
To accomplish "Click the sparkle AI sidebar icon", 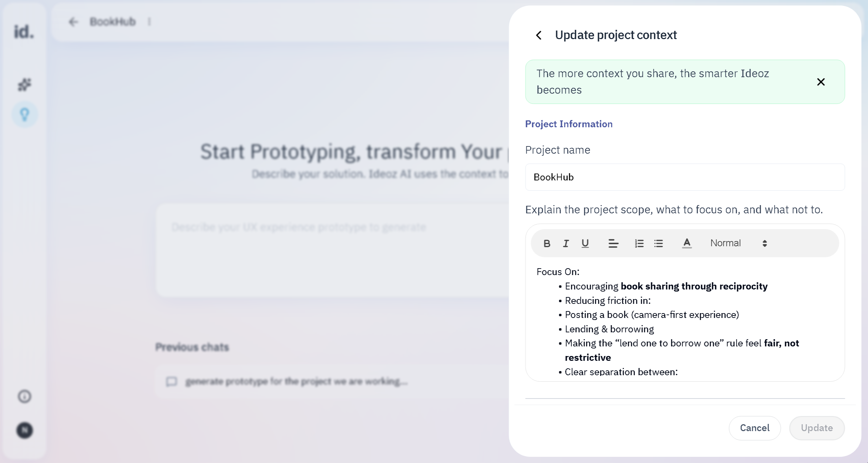I will [x=25, y=85].
